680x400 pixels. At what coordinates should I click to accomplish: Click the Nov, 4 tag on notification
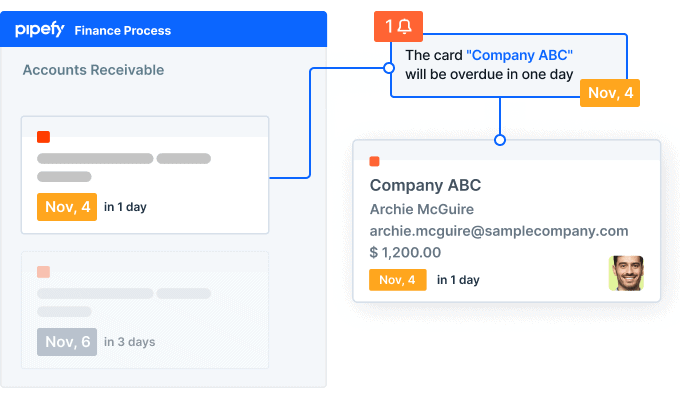click(610, 93)
